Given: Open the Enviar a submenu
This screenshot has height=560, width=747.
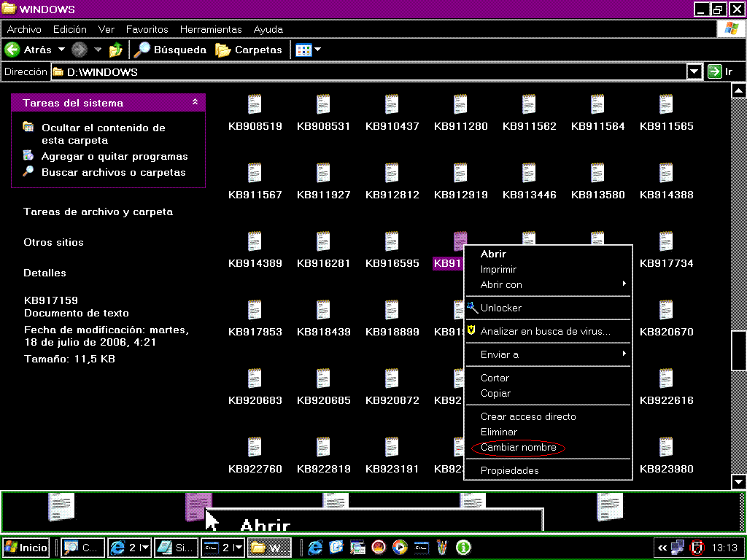Looking at the screenshot, I should pos(548,355).
